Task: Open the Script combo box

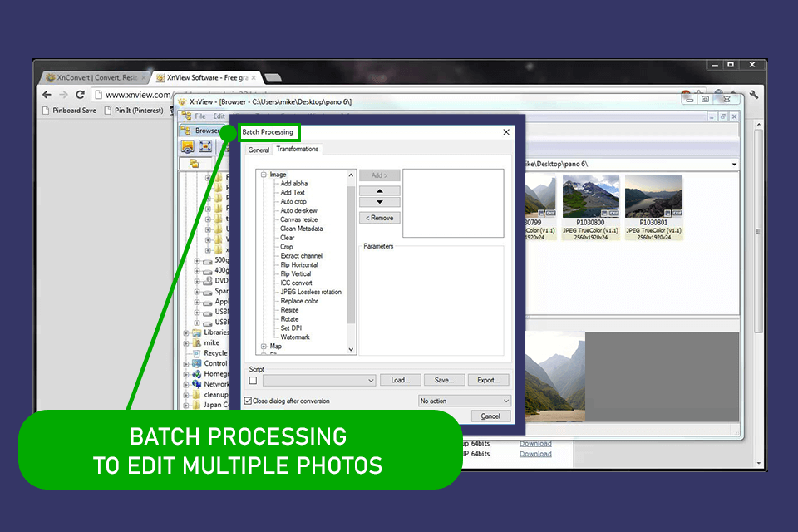Action: pos(319,380)
